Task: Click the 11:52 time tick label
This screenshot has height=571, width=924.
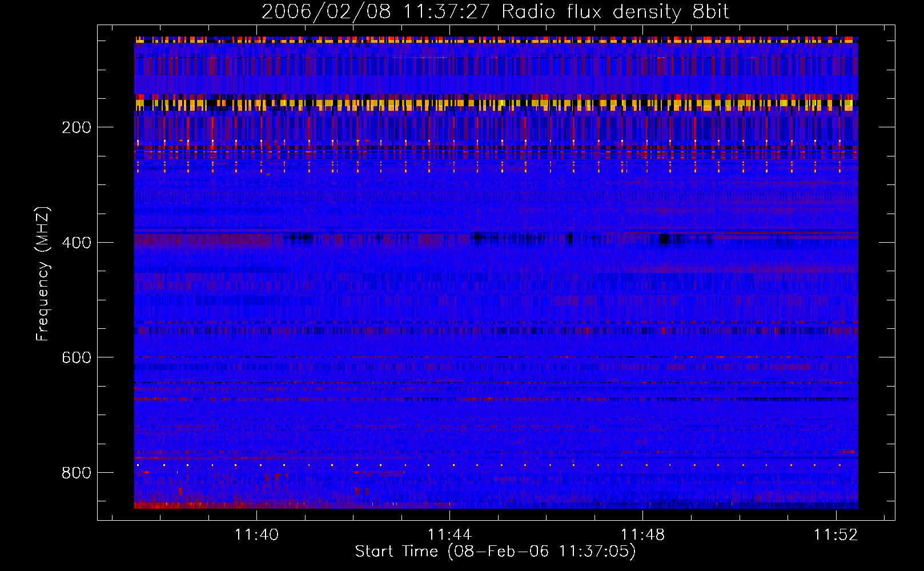Action: tap(835, 534)
